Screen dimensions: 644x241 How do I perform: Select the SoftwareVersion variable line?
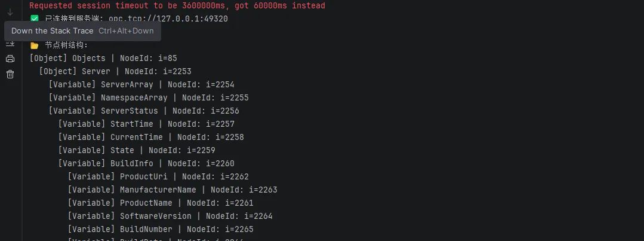coord(171,216)
